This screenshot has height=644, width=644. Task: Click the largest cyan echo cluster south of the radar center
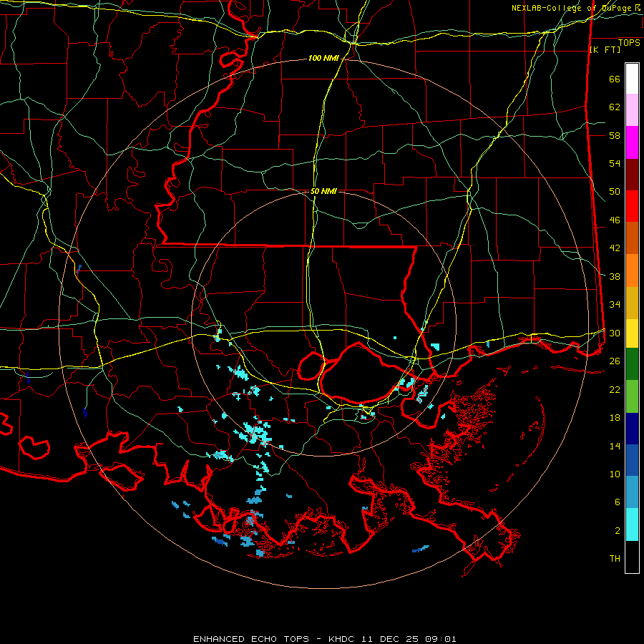click(255, 433)
